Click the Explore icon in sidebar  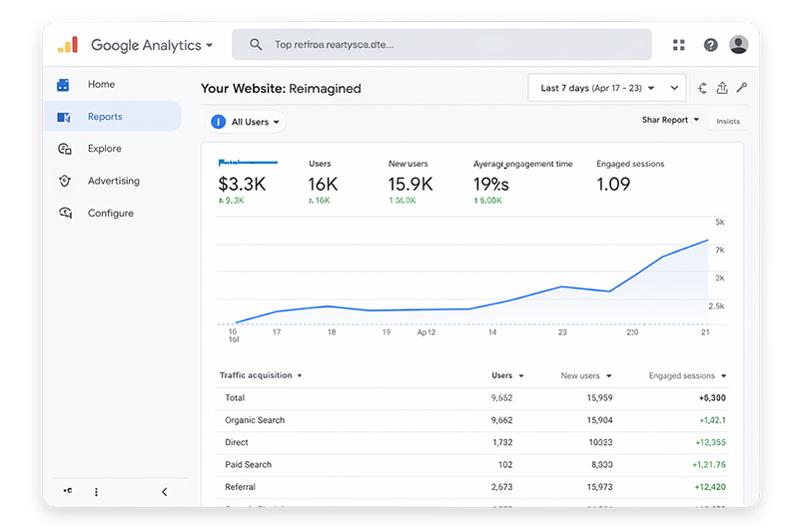click(x=65, y=149)
